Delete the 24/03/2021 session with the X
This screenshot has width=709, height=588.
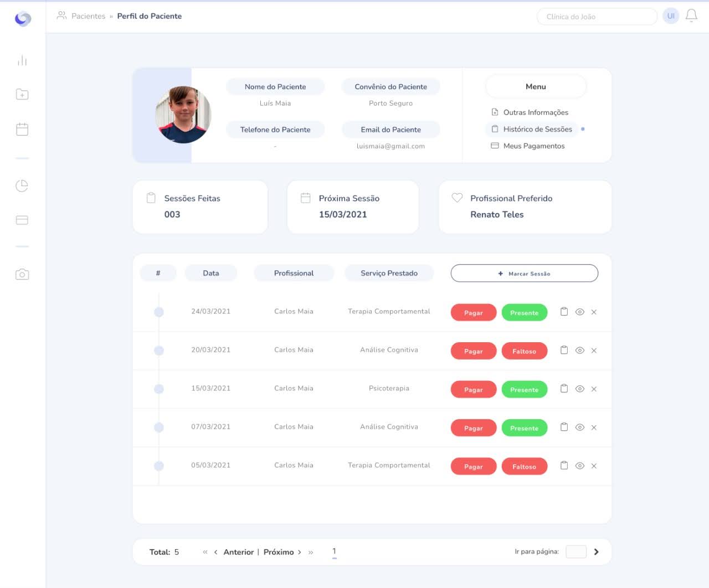click(594, 312)
